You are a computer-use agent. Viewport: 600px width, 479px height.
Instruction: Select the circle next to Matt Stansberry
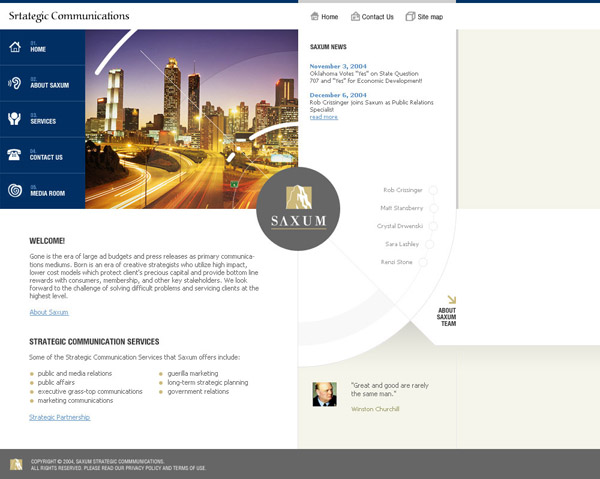tap(433, 208)
